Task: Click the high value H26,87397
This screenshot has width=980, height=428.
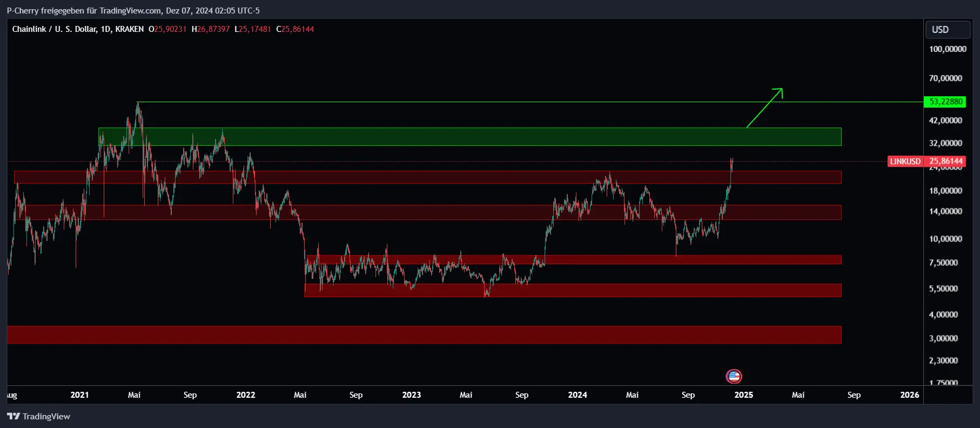Action: 211,29
